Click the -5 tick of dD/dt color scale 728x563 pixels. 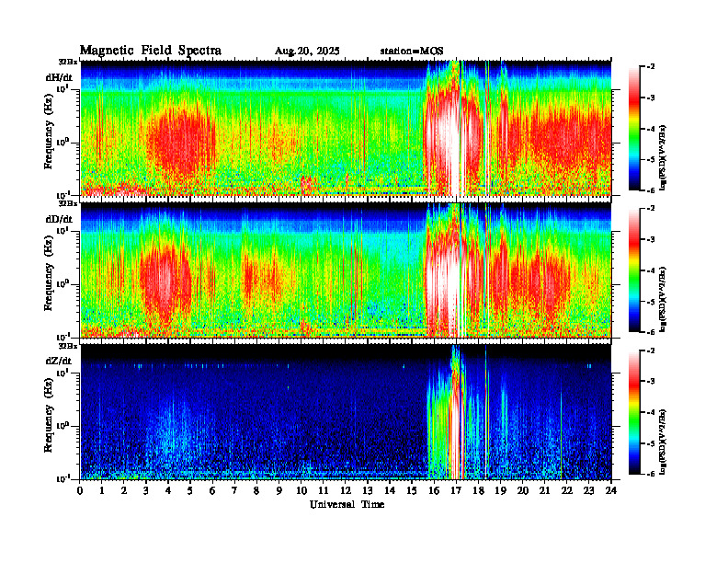coord(652,302)
